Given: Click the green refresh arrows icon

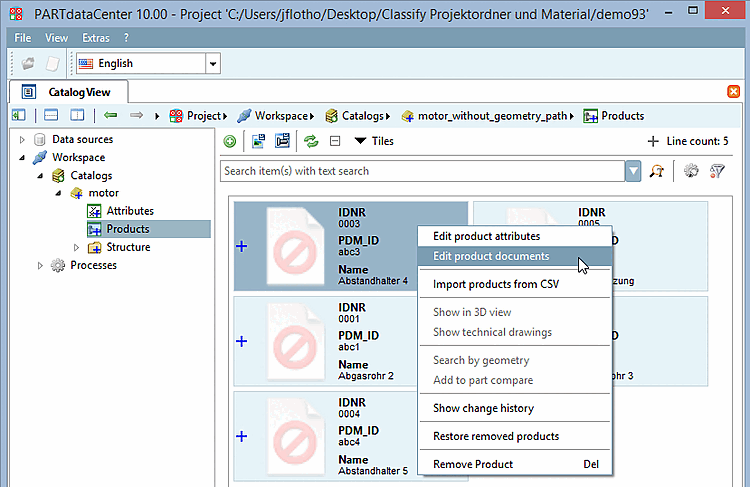Looking at the screenshot, I should (311, 142).
